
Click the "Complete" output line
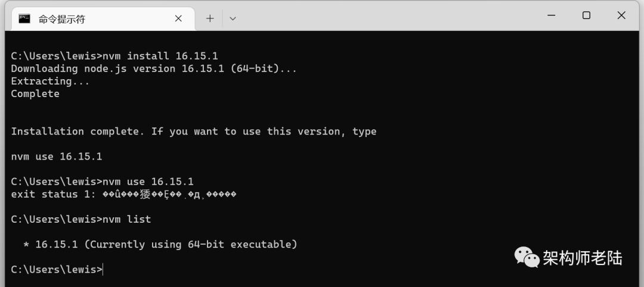tap(35, 94)
